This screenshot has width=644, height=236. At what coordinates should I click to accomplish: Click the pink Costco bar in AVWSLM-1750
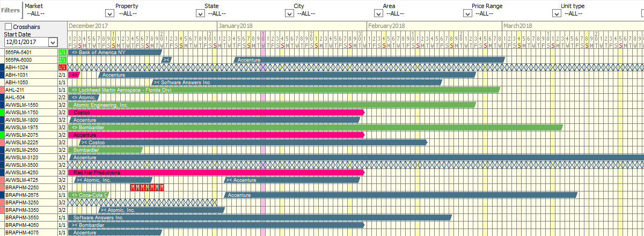(x=216, y=113)
